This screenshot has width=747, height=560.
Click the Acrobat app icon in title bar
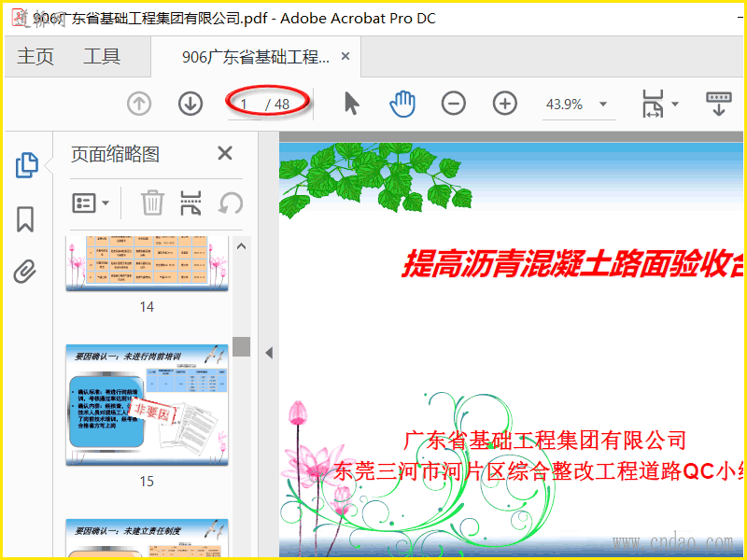pos(20,18)
